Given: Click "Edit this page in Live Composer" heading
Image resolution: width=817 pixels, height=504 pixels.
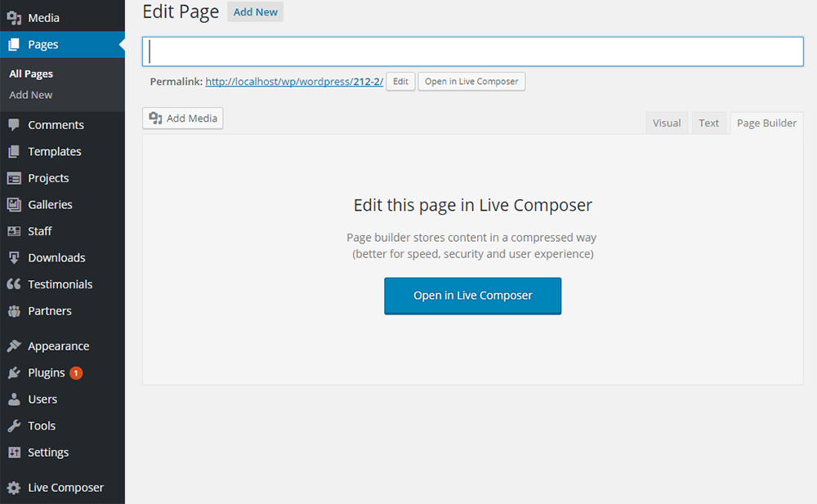Looking at the screenshot, I should pos(472,205).
